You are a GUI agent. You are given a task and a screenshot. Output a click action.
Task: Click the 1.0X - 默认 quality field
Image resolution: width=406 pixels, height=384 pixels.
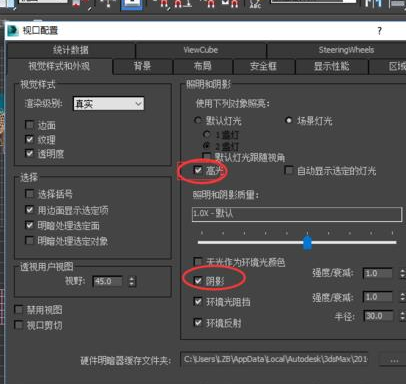click(x=297, y=214)
